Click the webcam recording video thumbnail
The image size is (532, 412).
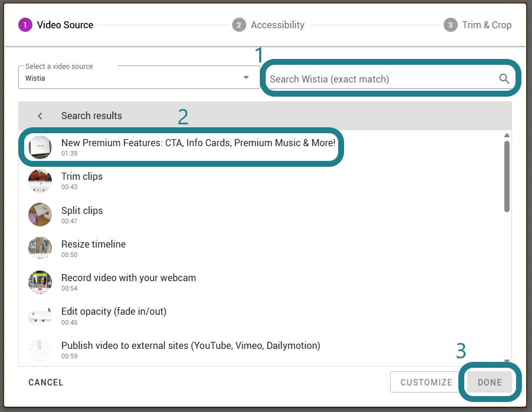[x=40, y=282]
